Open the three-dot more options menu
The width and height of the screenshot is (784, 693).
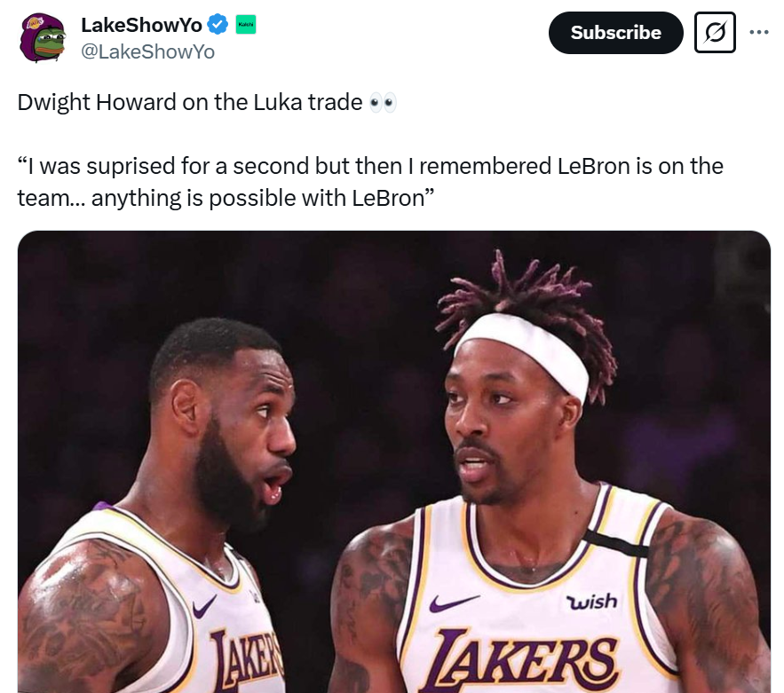(x=758, y=33)
